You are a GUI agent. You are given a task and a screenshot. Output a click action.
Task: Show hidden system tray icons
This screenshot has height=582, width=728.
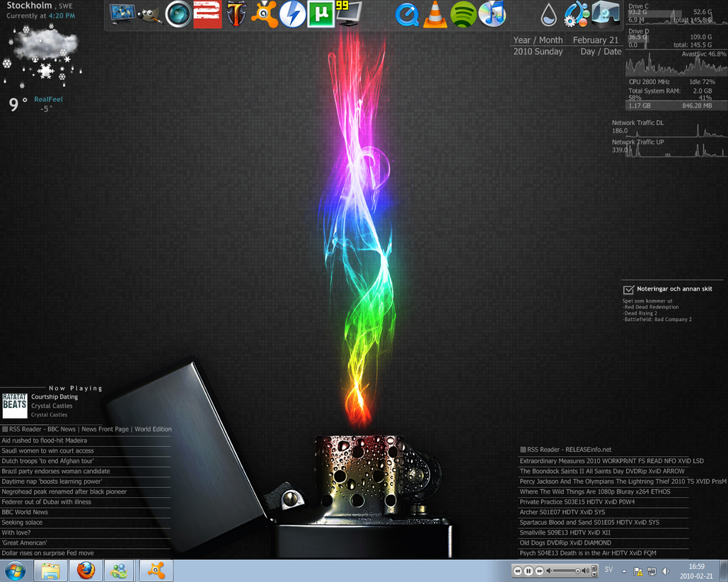click(x=624, y=571)
